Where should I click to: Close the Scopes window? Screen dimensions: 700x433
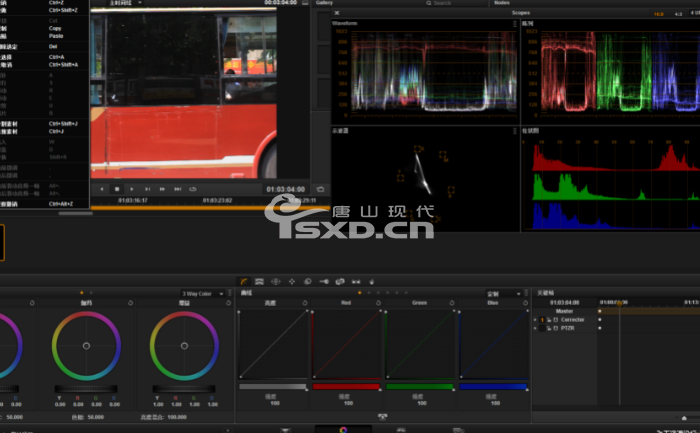point(337,13)
